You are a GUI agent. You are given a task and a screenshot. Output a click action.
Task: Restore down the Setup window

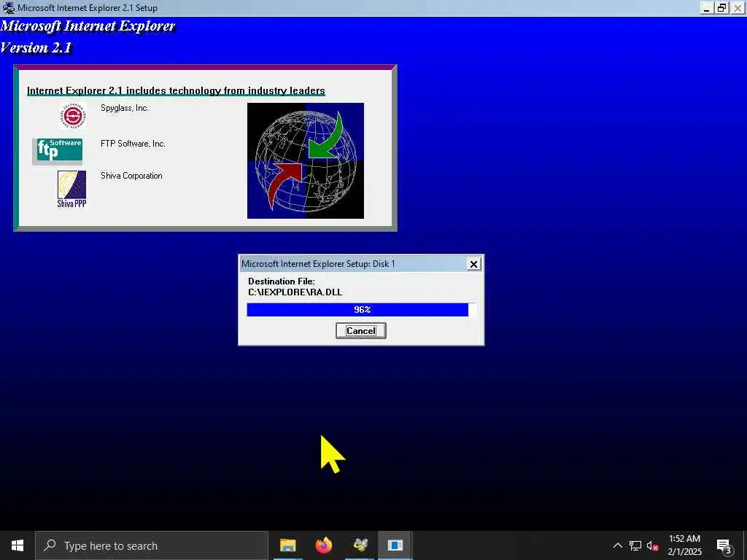722,7
